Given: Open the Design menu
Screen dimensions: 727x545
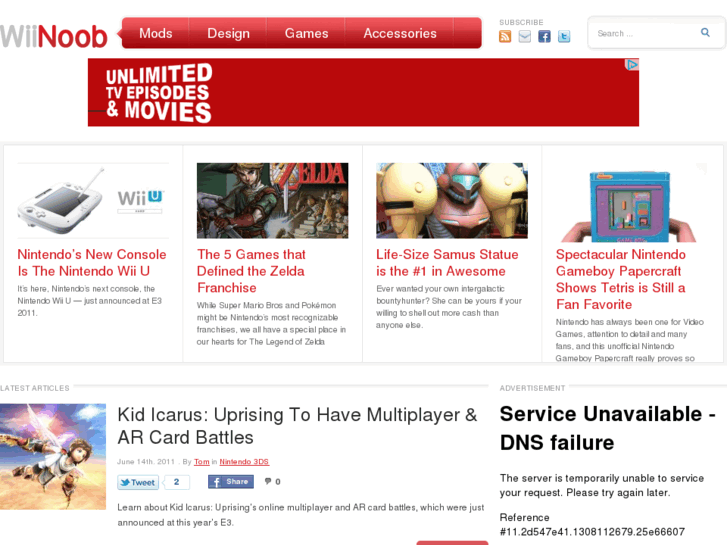Looking at the screenshot, I should tap(228, 33).
